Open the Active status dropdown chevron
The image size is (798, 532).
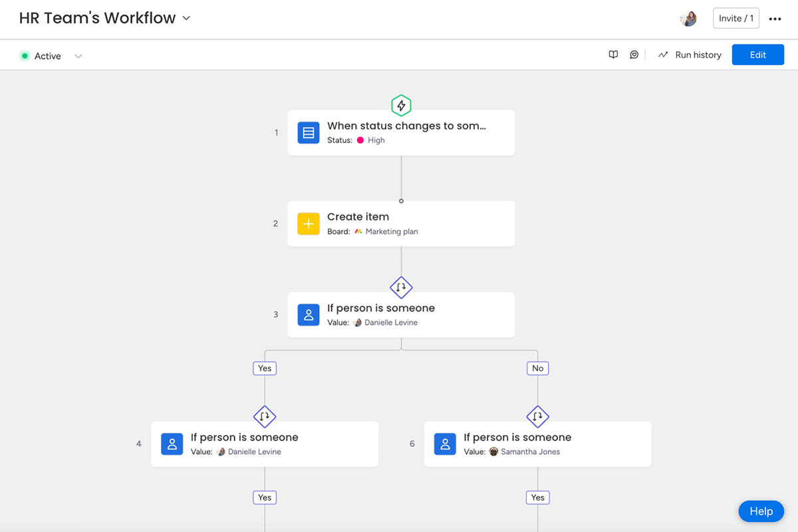[x=78, y=57]
